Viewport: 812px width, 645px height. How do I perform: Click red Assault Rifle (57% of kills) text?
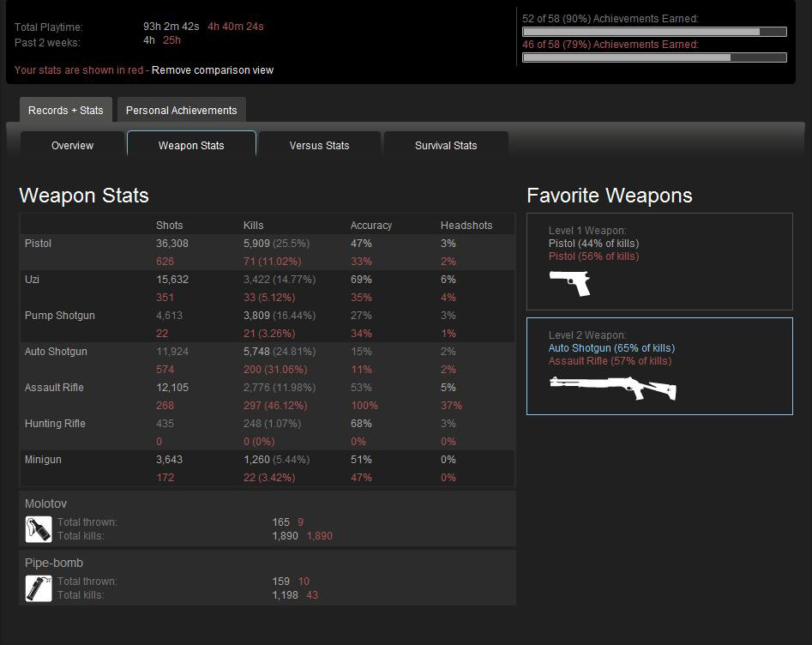click(610, 360)
